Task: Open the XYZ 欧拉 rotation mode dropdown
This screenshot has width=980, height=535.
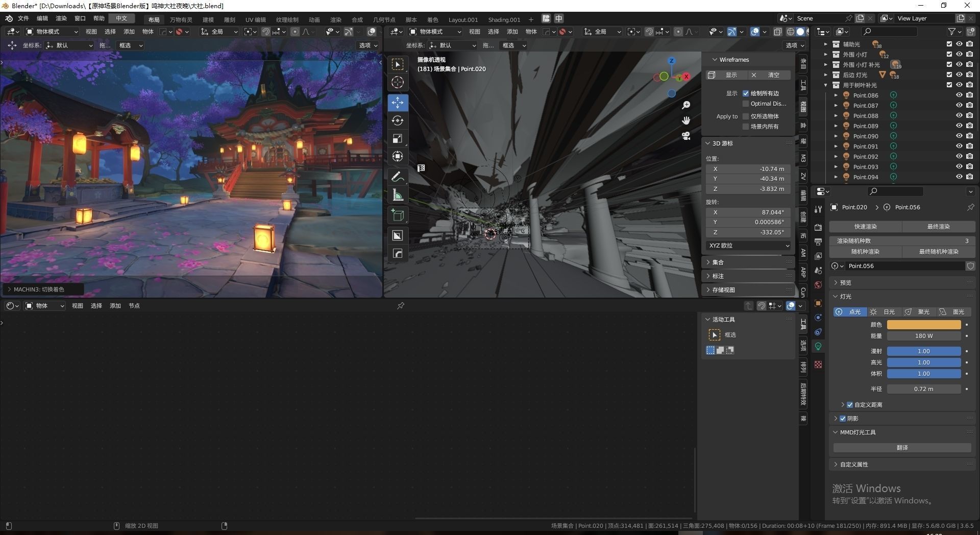Action: (749, 246)
